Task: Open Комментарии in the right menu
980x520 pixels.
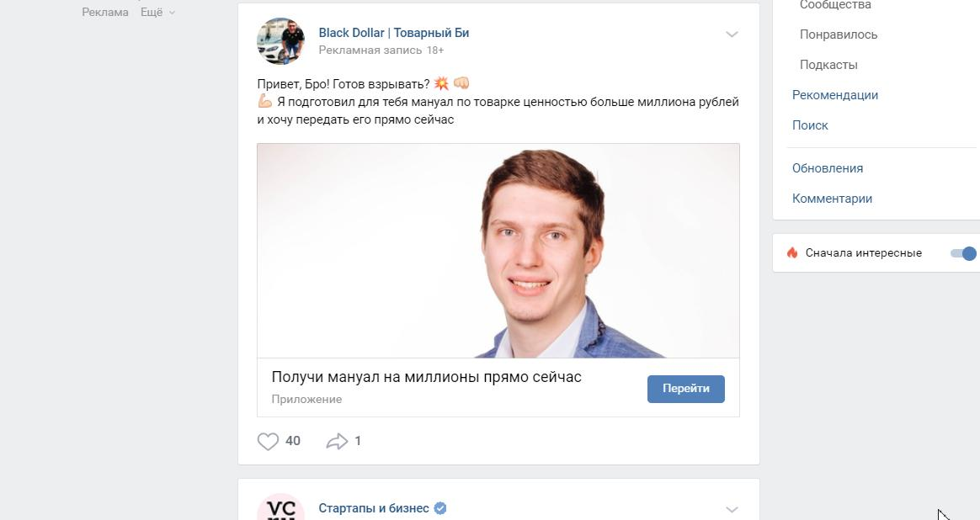Action: coord(832,198)
